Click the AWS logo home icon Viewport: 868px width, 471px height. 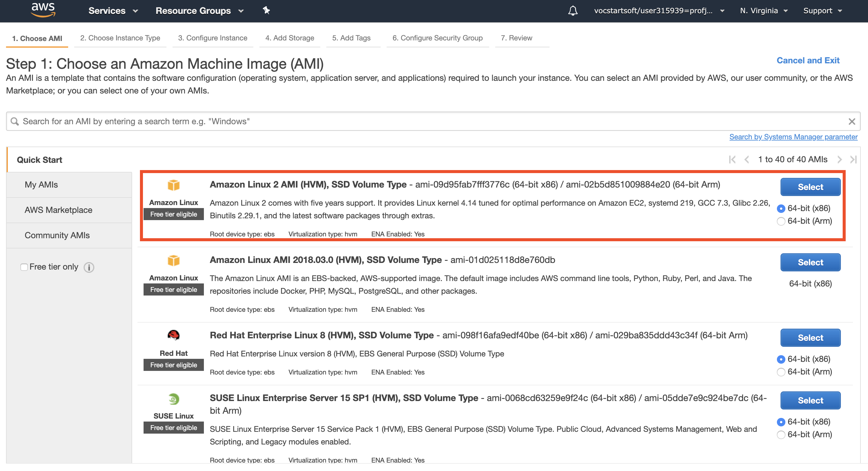(x=43, y=10)
